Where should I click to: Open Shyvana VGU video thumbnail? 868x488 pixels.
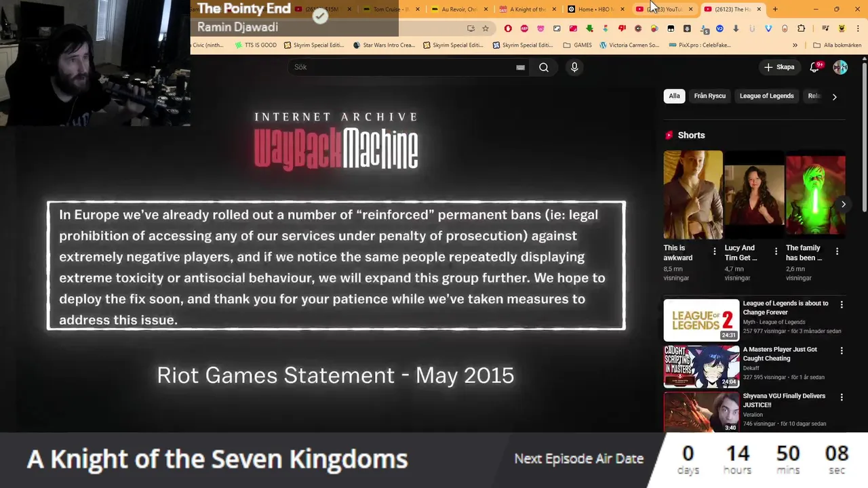click(x=701, y=412)
